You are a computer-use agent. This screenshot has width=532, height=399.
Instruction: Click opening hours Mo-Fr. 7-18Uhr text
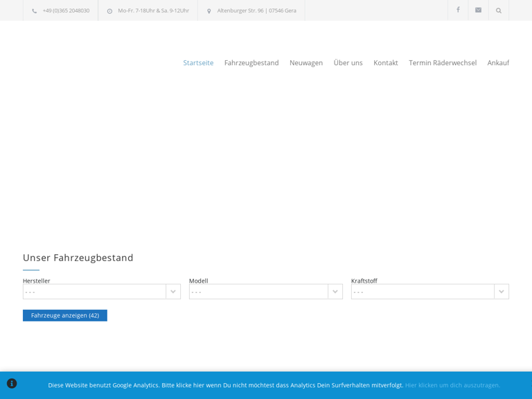pyautogui.click(x=153, y=10)
